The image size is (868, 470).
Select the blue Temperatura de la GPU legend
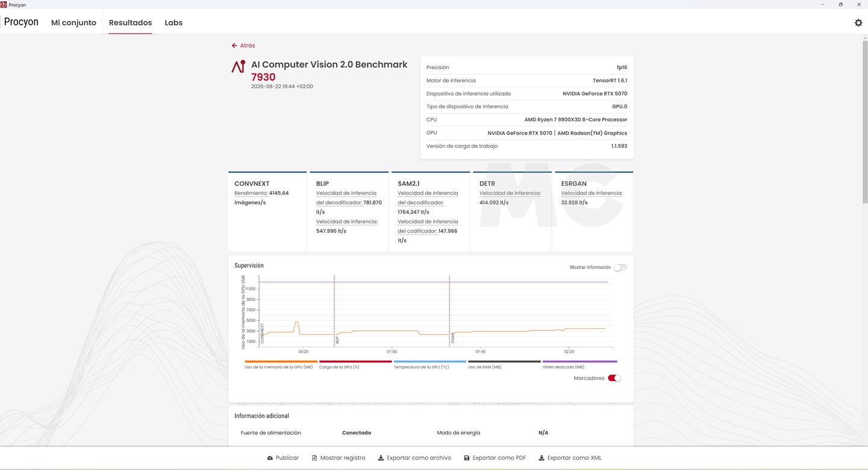click(430, 362)
